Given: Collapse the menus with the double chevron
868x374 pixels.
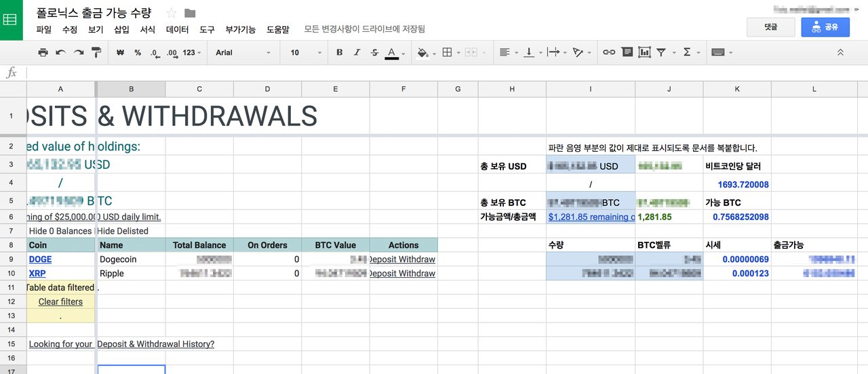Looking at the screenshot, I should point(841,52).
